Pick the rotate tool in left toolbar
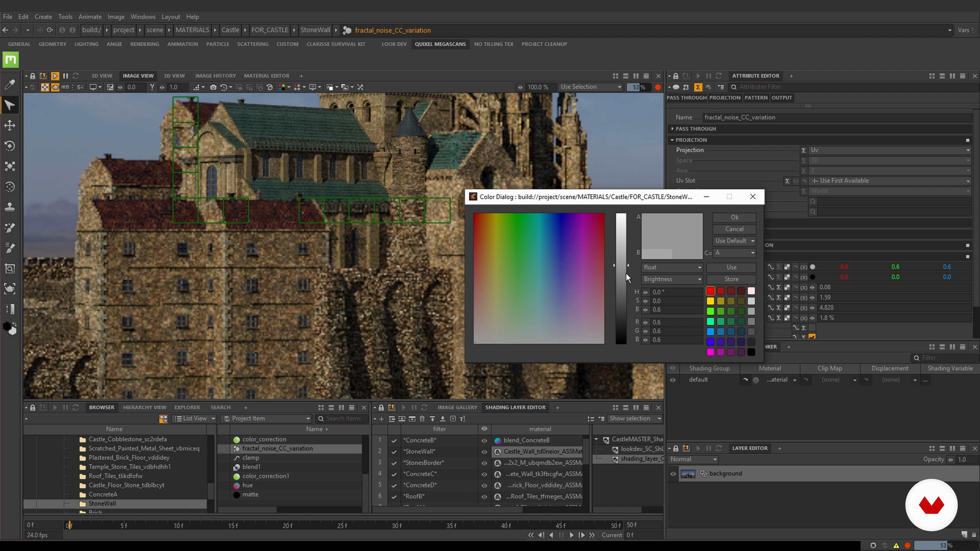Screen dimensions: 980x551 pos(9,146)
